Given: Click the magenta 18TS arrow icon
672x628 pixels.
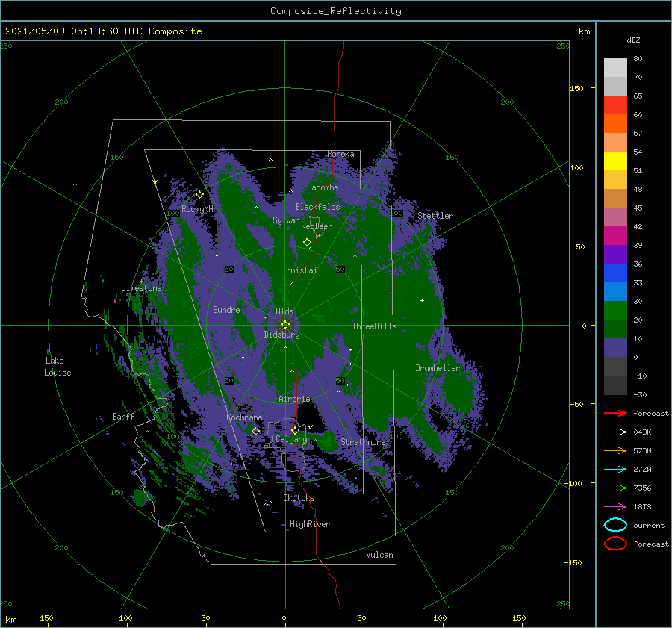Looking at the screenshot, I should 615,507.
